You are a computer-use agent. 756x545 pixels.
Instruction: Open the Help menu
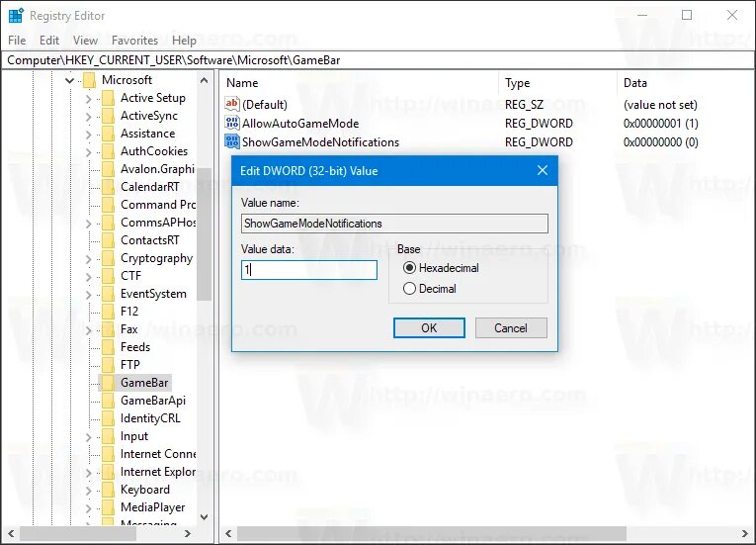coord(184,41)
